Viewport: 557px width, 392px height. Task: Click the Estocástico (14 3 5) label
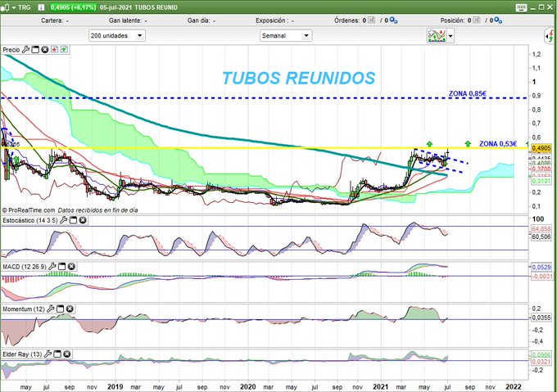(x=29, y=220)
